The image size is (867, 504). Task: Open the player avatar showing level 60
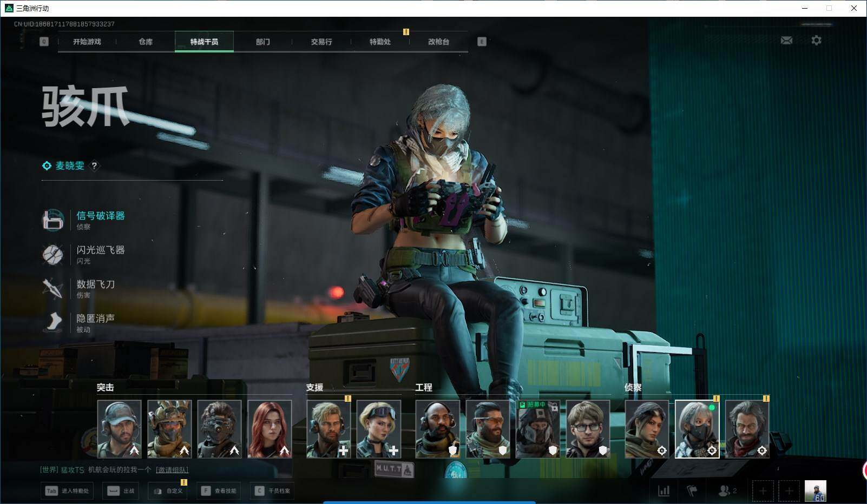[x=816, y=491]
